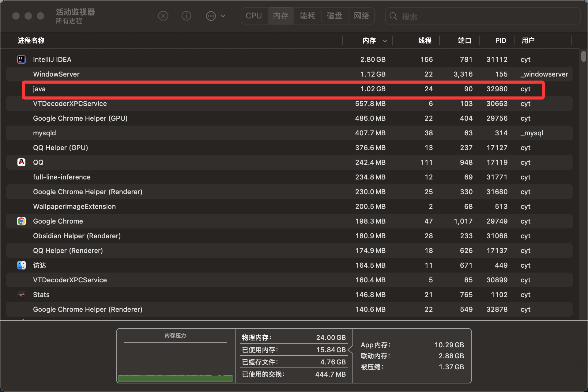Open process info inspector icon

click(186, 16)
